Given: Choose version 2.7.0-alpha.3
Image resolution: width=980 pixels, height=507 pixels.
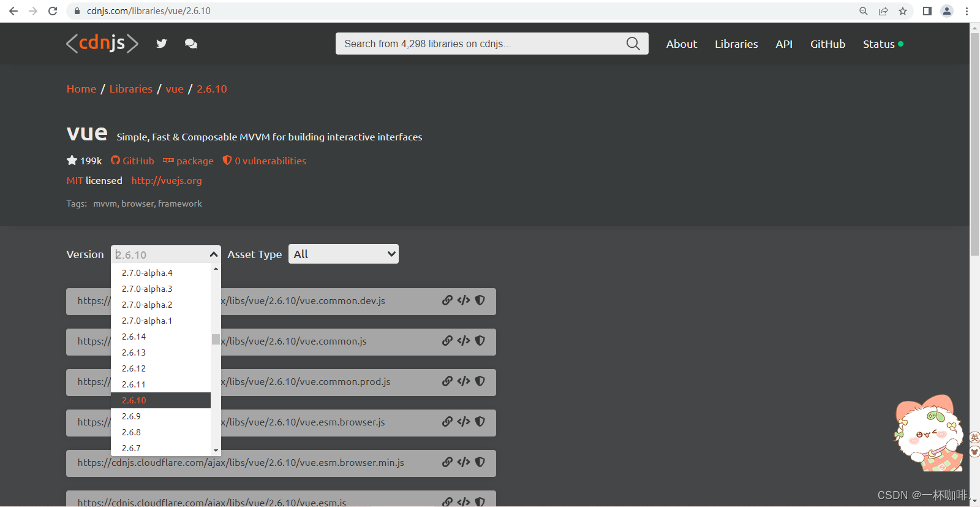Looking at the screenshot, I should [161, 289].
